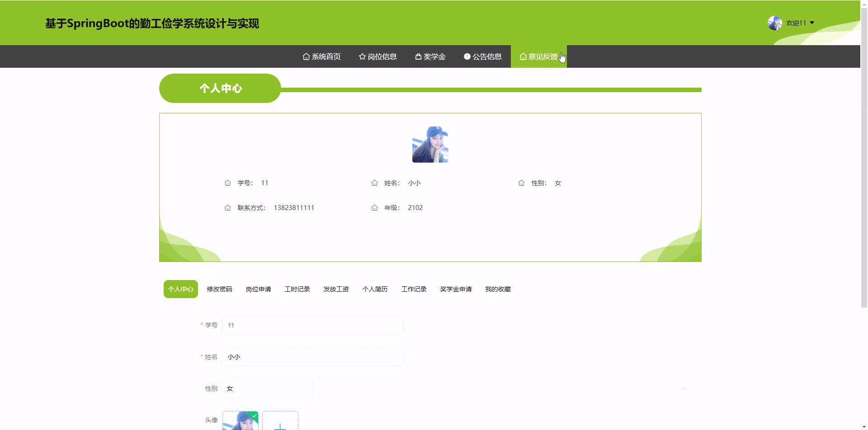Click the grade value 2102
Viewport: 868px width, 430px height.
click(x=415, y=208)
